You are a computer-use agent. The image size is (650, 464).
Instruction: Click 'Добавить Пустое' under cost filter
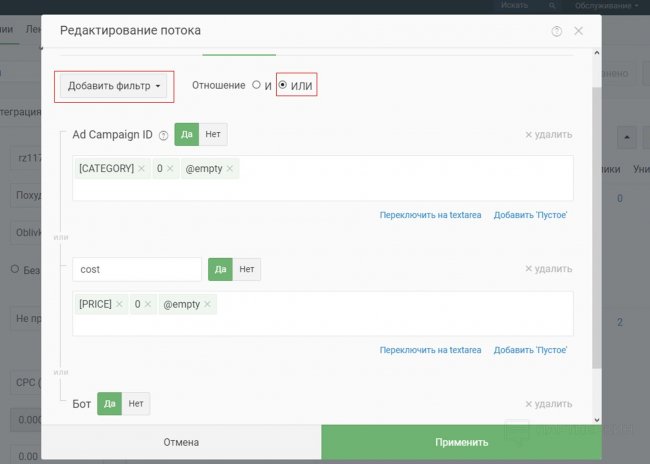[x=531, y=350]
